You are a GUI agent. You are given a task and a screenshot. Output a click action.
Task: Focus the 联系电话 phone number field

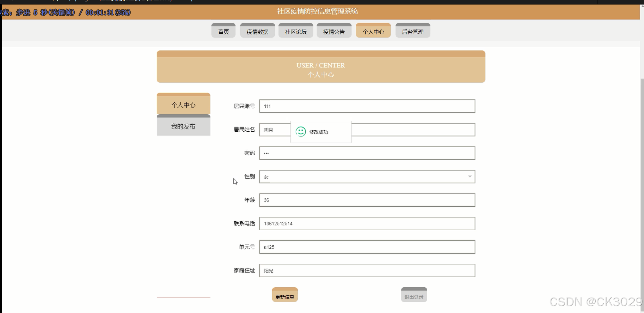coord(367,223)
